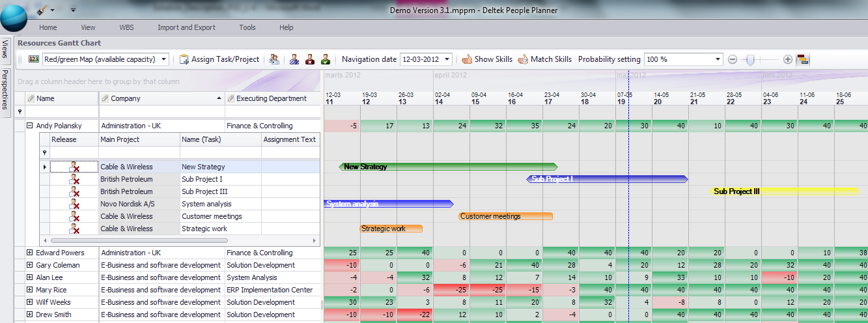Expand the Mary Rice resource row
868x323 pixels.
pyautogui.click(x=29, y=290)
